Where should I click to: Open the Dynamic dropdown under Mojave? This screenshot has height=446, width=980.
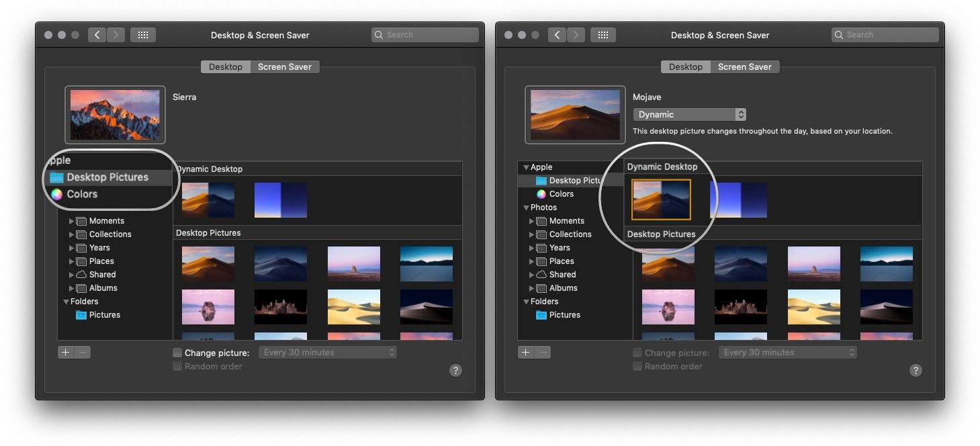coord(689,115)
